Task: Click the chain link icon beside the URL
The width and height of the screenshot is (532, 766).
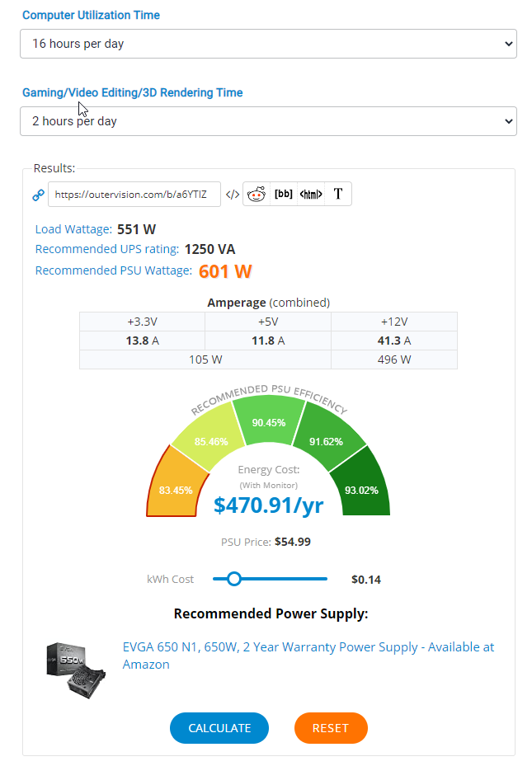Action: 38,195
